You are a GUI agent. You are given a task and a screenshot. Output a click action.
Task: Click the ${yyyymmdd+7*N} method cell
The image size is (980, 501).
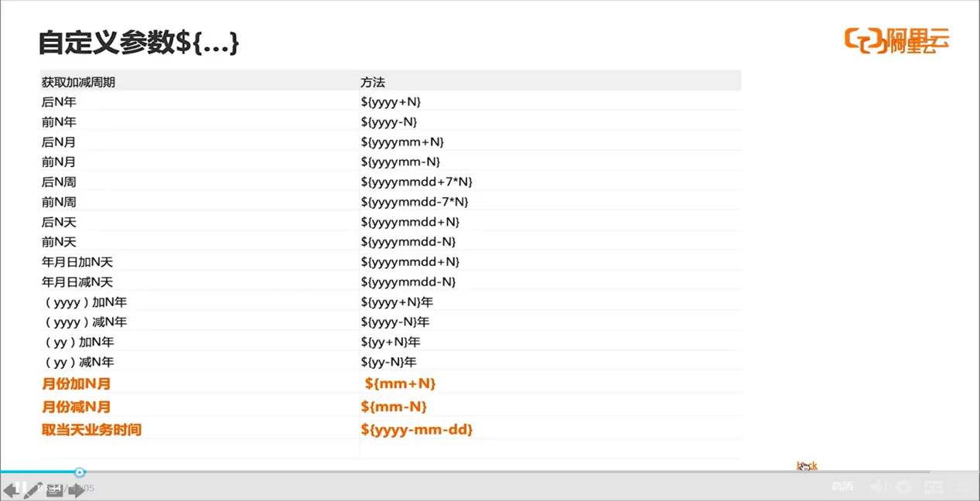tap(416, 182)
